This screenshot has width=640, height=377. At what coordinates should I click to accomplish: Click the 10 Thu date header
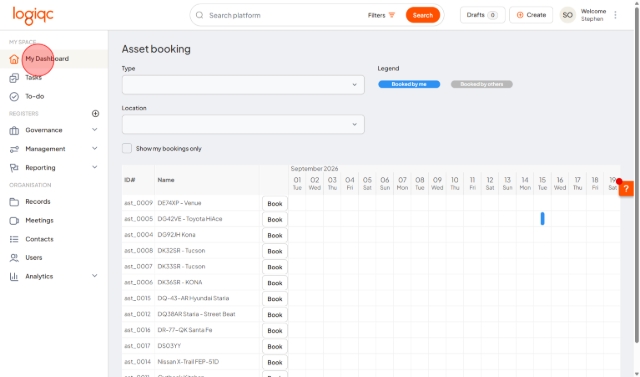[x=455, y=183]
